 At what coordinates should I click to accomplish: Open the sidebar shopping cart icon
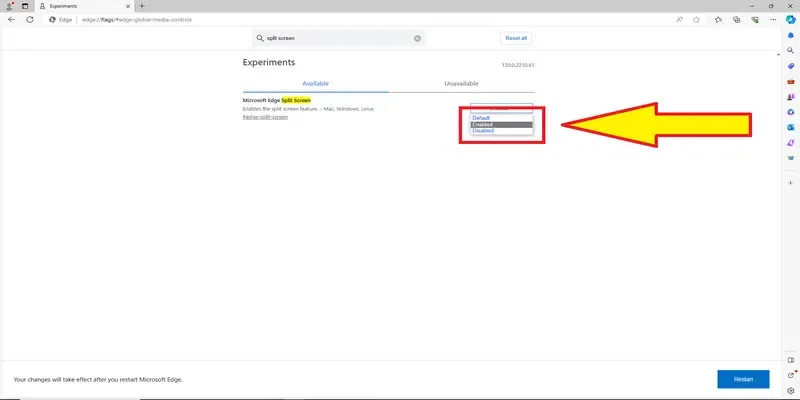coord(791,158)
